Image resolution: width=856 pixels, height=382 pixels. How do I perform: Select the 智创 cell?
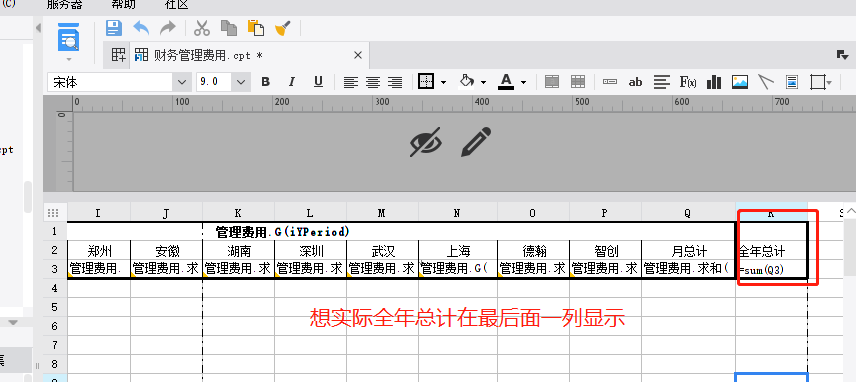coord(605,251)
